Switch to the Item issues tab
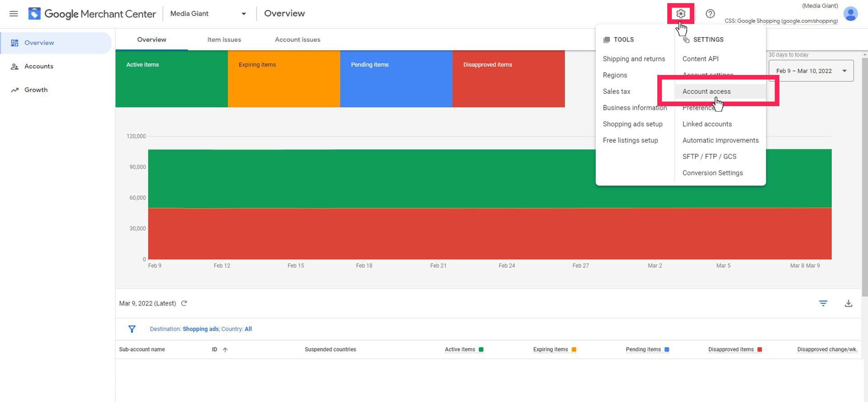 [224, 40]
